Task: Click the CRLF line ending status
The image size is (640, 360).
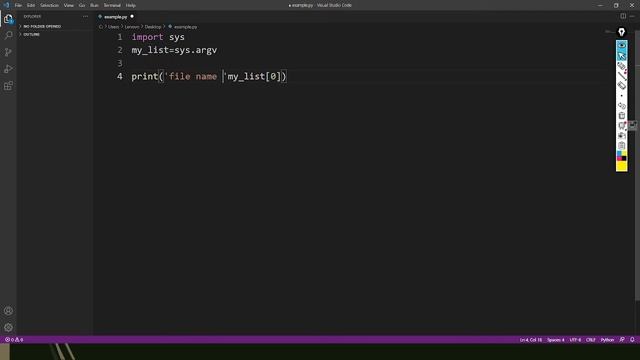Action: point(591,340)
